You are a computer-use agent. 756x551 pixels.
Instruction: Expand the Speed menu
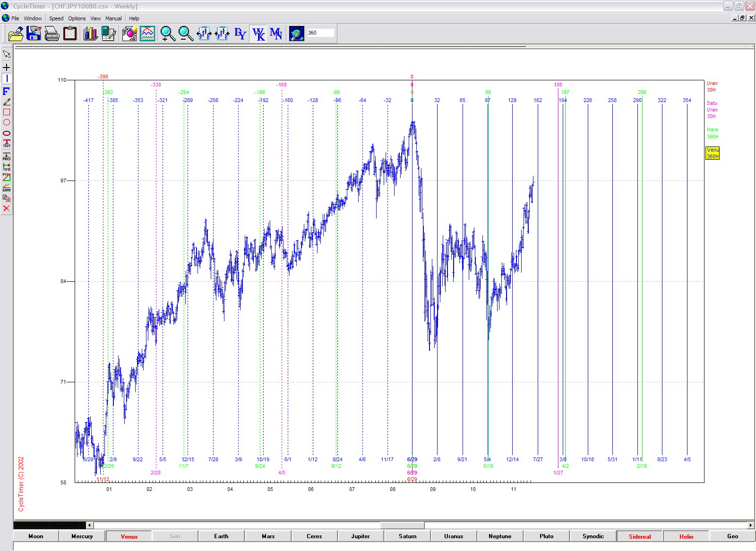point(56,18)
